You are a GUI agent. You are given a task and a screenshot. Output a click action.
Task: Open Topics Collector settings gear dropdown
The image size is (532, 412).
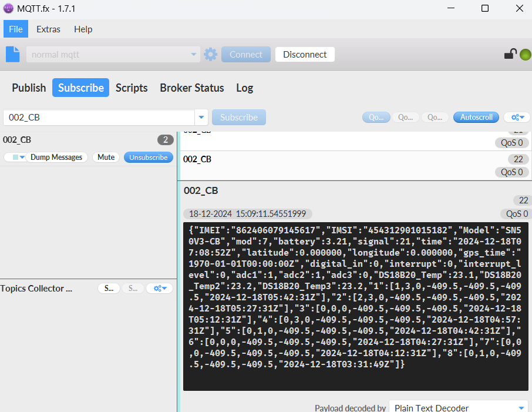(x=160, y=289)
